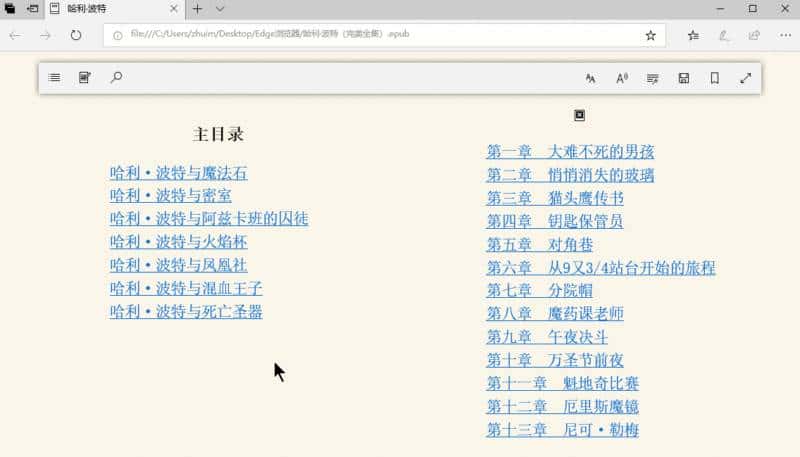Show tabs you've set aside

pyautogui.click(x=10, y=9)
